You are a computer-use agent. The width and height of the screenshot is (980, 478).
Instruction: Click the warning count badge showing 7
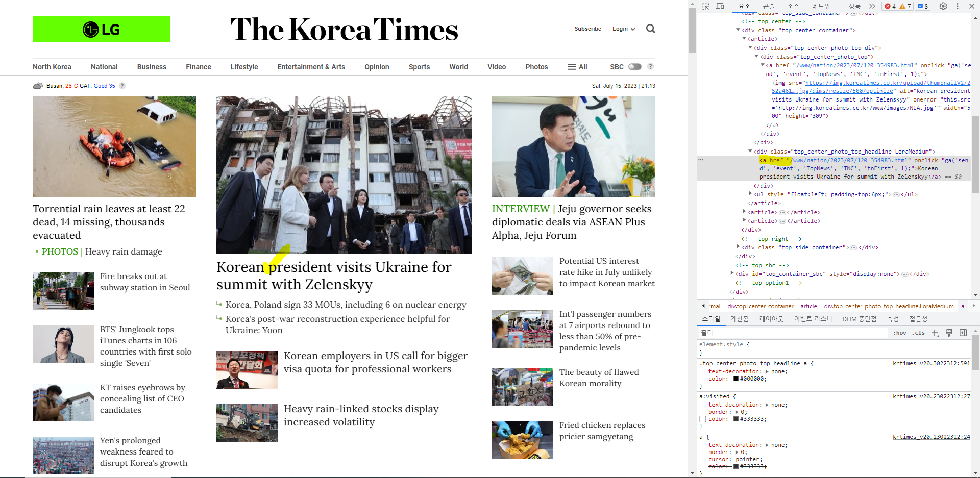tap(905, 6)
